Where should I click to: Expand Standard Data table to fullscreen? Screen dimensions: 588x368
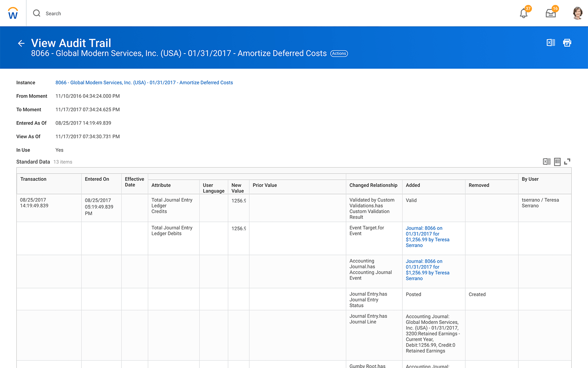(x=567, y=162)
